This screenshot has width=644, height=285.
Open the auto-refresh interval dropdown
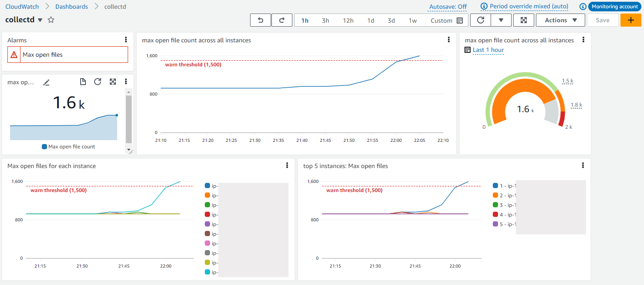pos(501,20)
